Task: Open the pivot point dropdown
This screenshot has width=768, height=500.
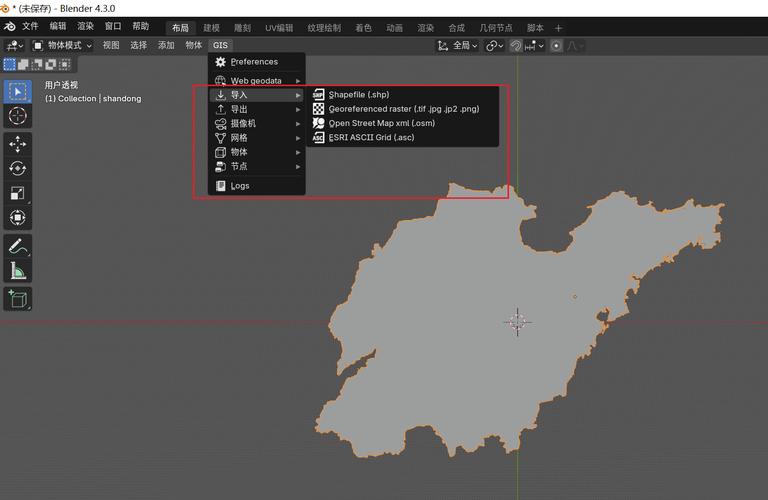Action: [x=494, y=46]
